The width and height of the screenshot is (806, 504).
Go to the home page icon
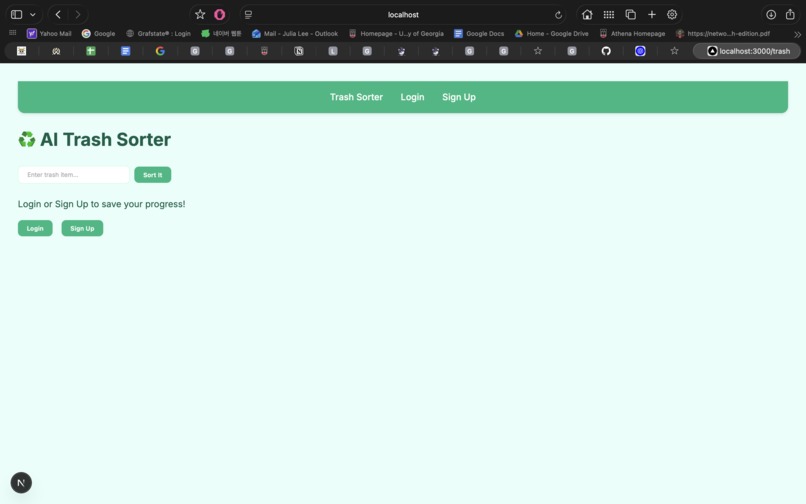(587, 14)
